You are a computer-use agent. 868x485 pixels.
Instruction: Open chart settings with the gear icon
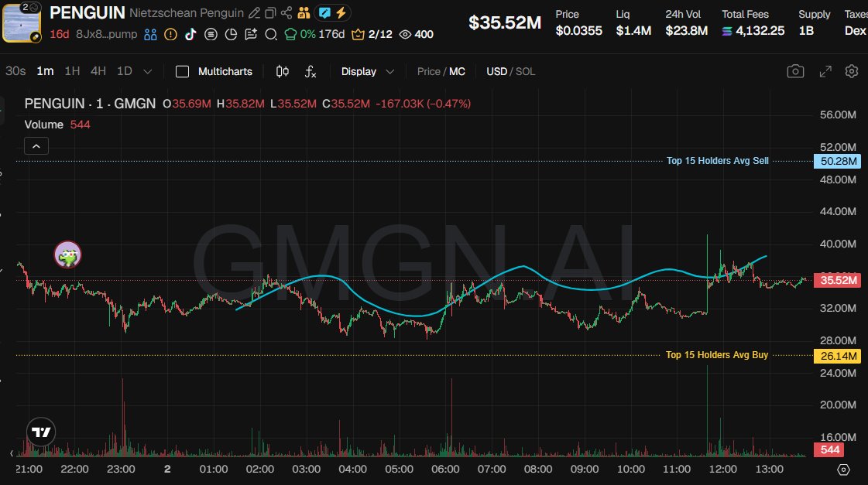point(851,71)
